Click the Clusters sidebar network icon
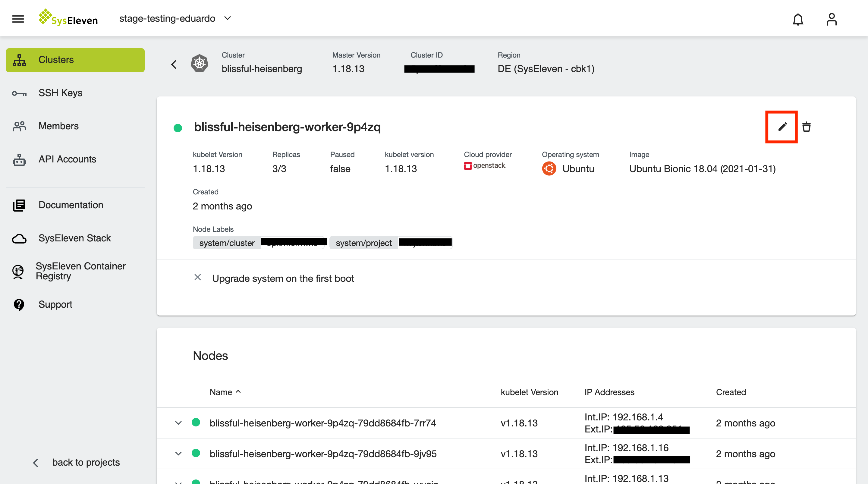The image size is (868, 484). click(x=19, y=60)
